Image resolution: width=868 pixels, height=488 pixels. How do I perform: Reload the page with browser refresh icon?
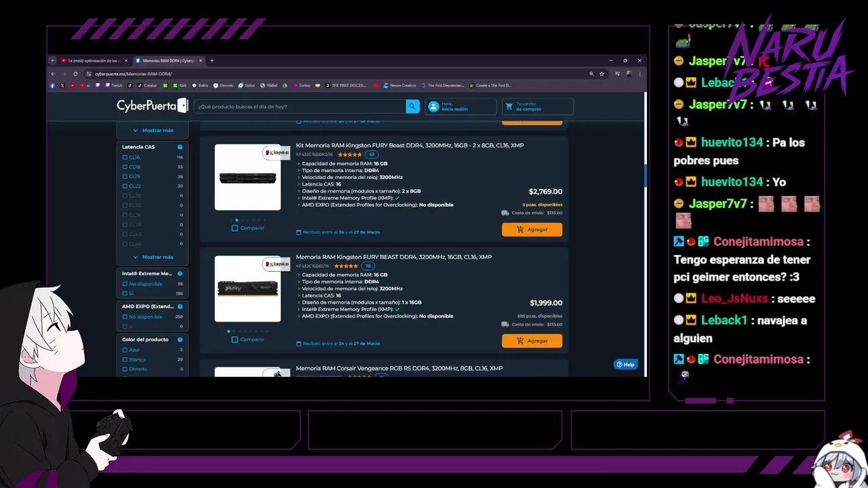75,74
